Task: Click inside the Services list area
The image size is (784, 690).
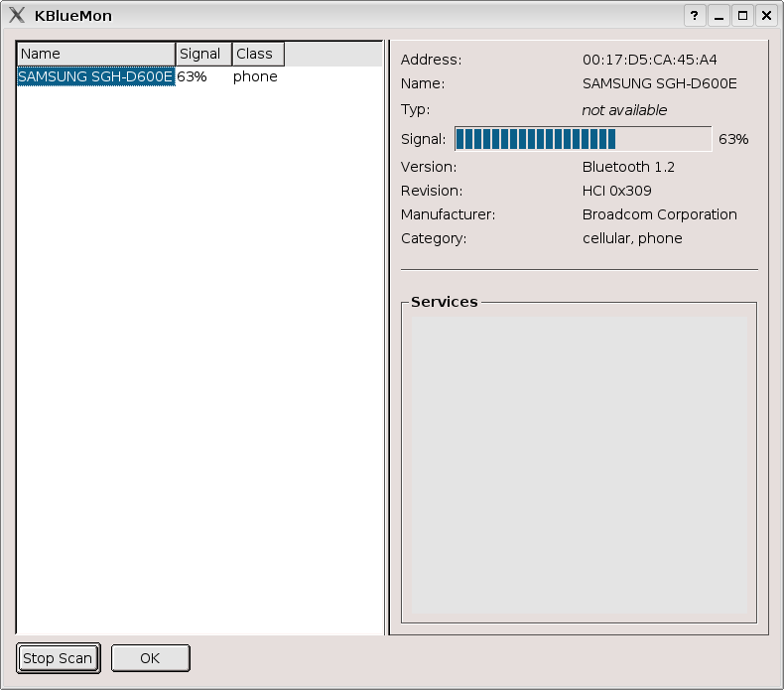Action: pyautogui.click(x=580, y=465)
